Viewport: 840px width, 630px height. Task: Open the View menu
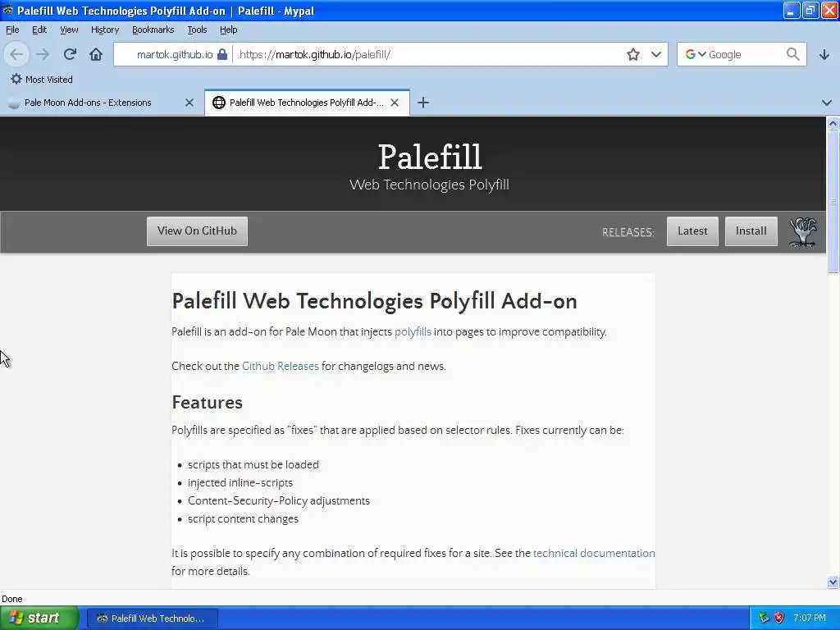coord(69,30)
